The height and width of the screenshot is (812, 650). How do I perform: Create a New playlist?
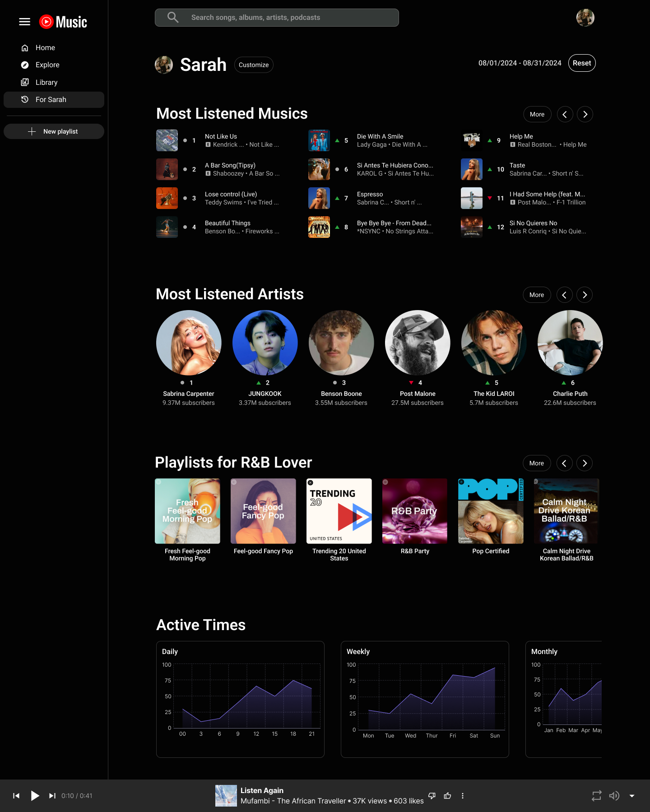(x=54, y=131)
